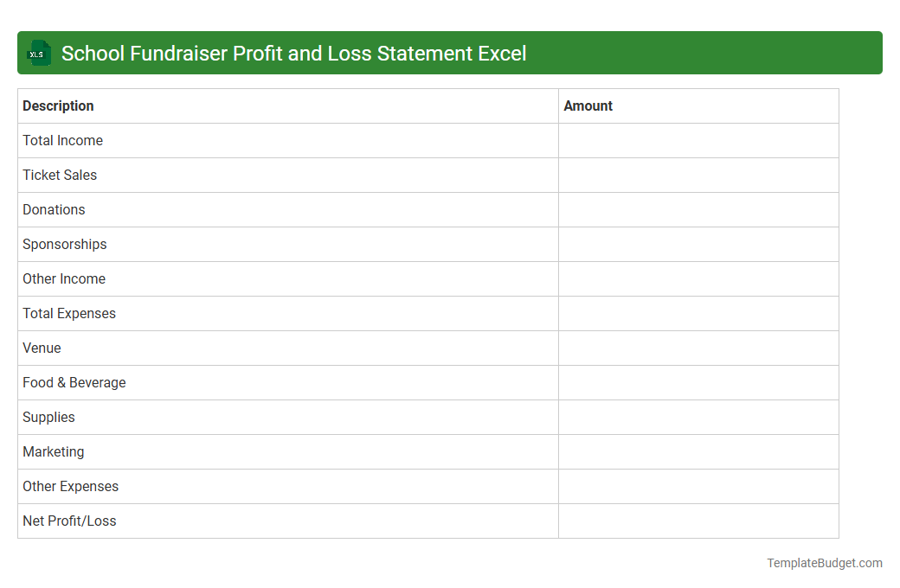The width and height of the screenshot is (900, 588).
Task: Select the Marketing expense row
Action: click(53, 451)
